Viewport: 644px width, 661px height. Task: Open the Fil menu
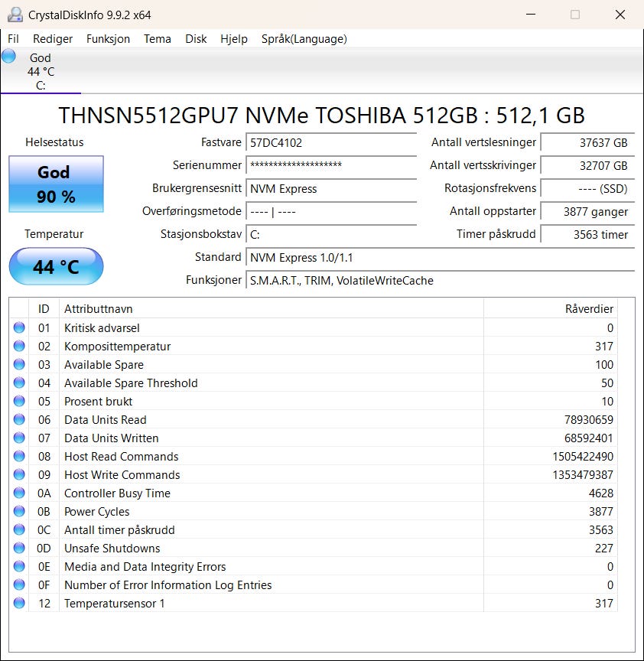[13, 39]
